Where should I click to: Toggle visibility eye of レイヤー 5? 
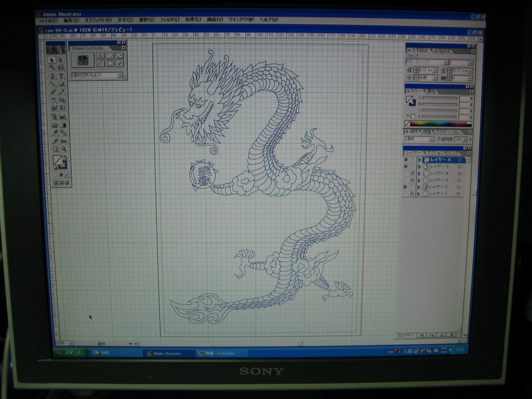(405, 167)
